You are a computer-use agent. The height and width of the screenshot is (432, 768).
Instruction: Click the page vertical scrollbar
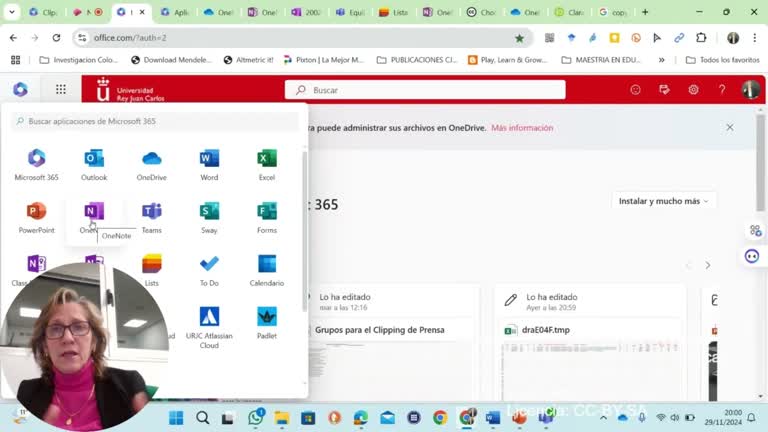click(x=760, y=164)
